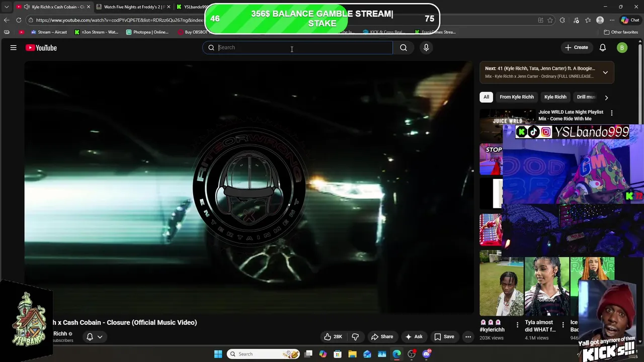Open Outlook mail from the taskbar

[367, 354]
